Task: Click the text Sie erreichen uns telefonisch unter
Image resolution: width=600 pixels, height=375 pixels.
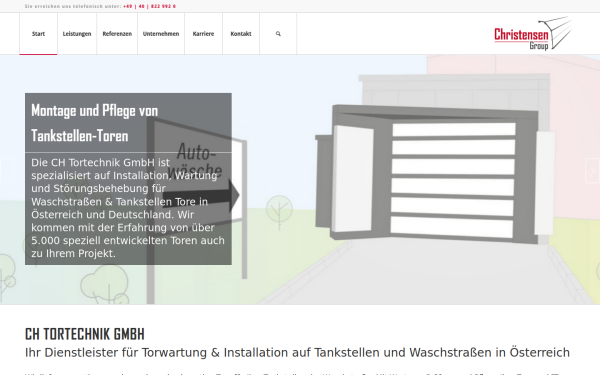Action: pyautogui.click(x=73, y=6)
